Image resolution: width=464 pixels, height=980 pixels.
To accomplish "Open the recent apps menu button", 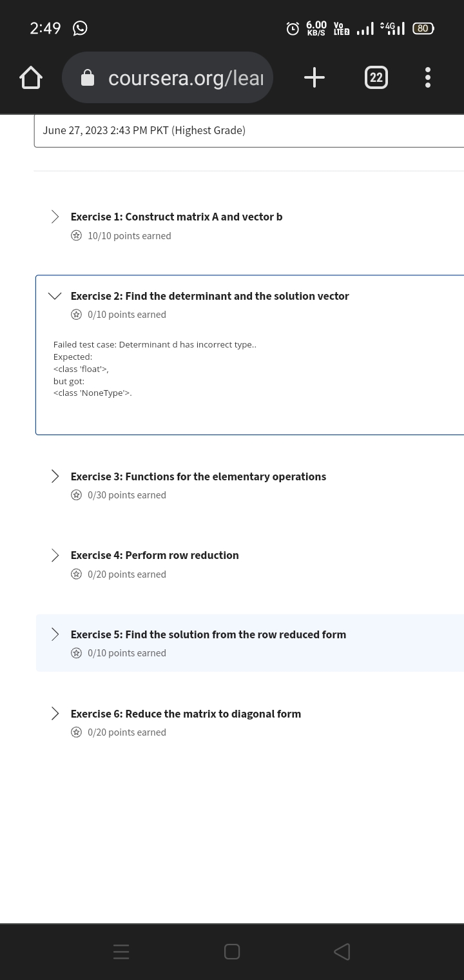I will click(x=122, y=952).
